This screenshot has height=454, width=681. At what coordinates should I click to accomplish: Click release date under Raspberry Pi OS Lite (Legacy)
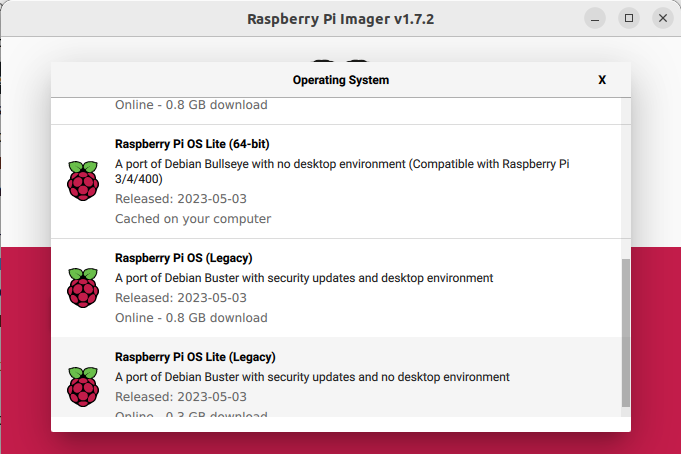[x=181, y=397]
